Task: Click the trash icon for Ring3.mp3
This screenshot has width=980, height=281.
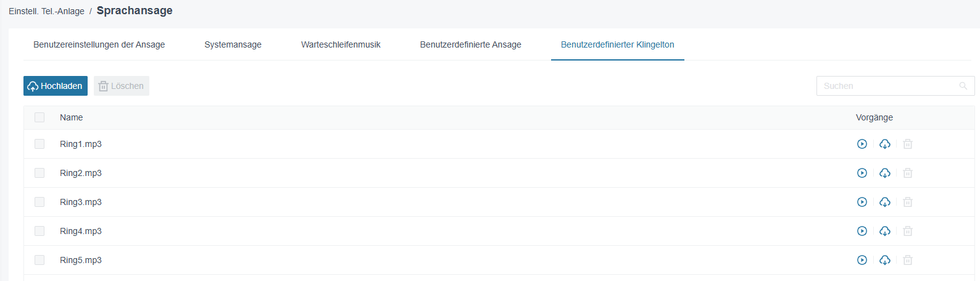Action: 908,202
